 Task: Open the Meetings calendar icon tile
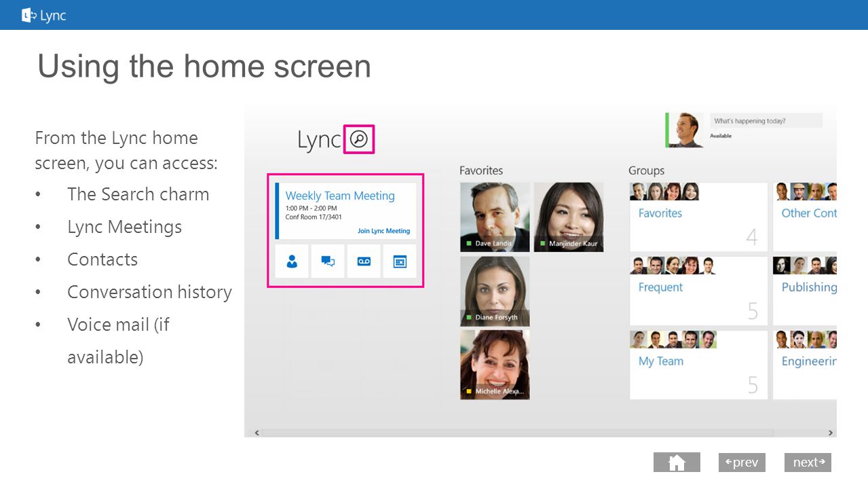[400, 261]
